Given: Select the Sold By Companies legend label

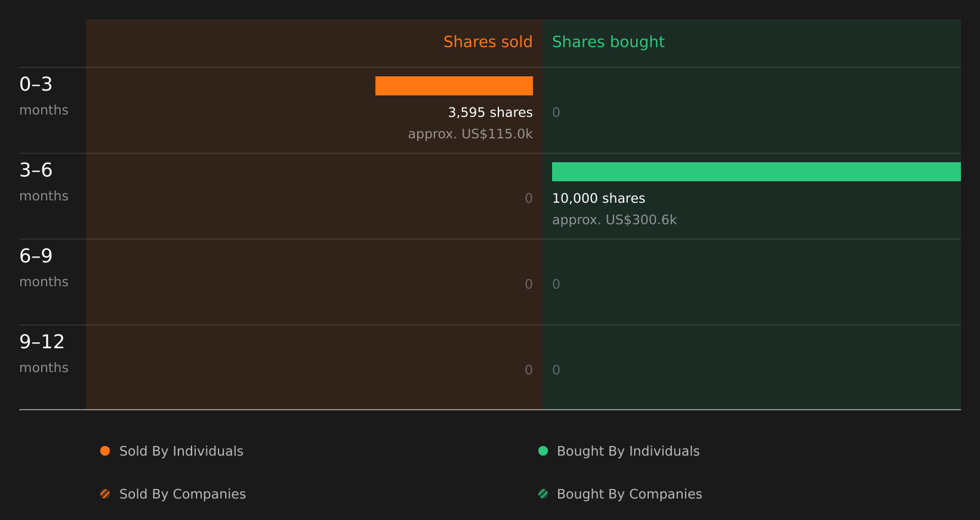Looking at the screenshot, I should [183, 494].
